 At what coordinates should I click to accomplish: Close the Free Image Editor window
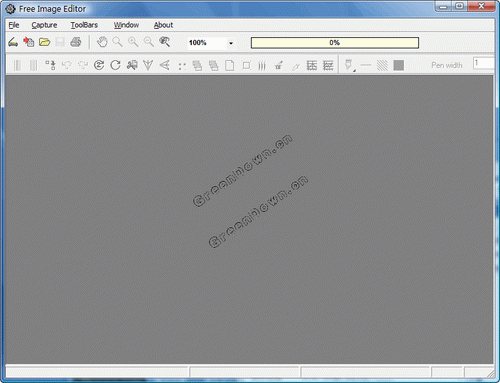pos(481,6)
